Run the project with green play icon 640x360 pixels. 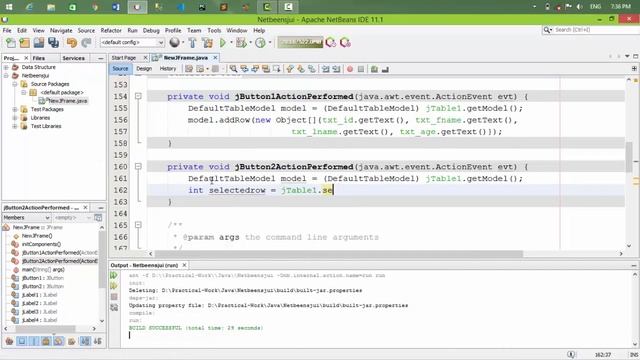223,42
